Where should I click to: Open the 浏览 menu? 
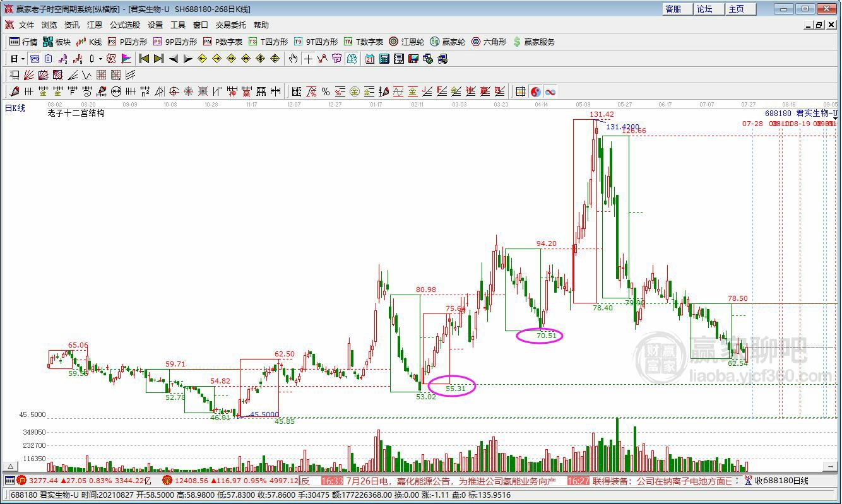(x=49, y=25)
